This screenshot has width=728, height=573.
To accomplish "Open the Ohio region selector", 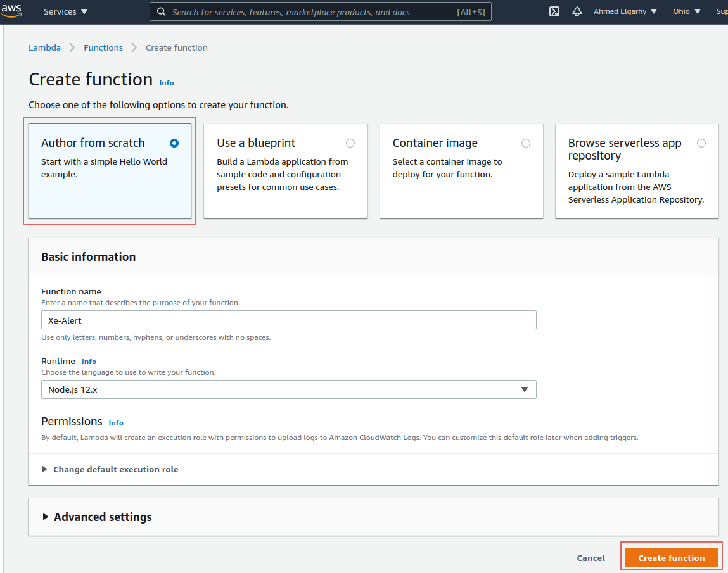I will coord(686,11).
